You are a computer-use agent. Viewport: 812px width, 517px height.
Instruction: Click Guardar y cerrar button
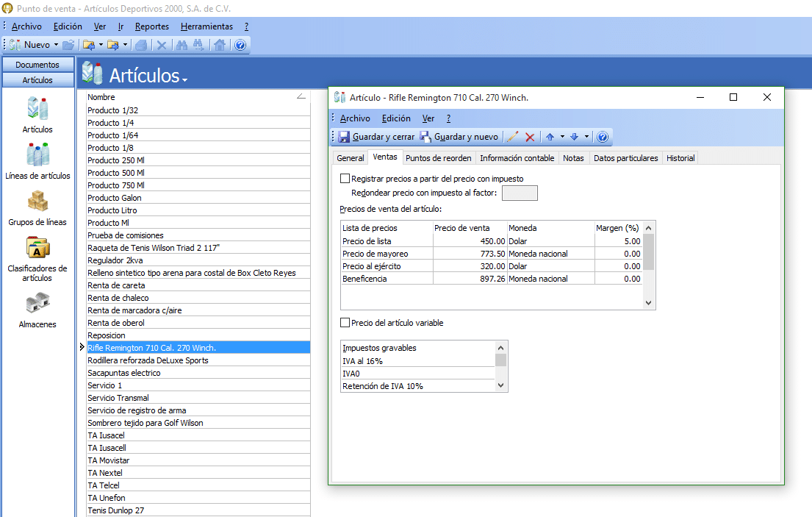tap(376, 137)
